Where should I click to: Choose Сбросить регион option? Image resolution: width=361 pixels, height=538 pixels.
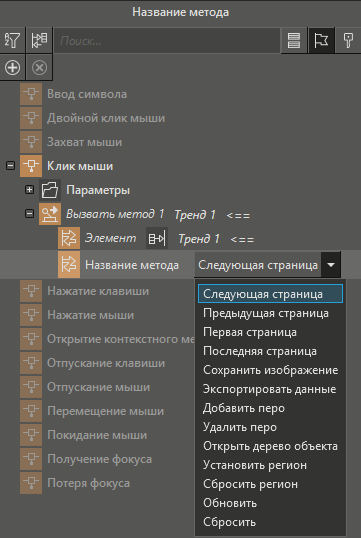click(270, 484)
